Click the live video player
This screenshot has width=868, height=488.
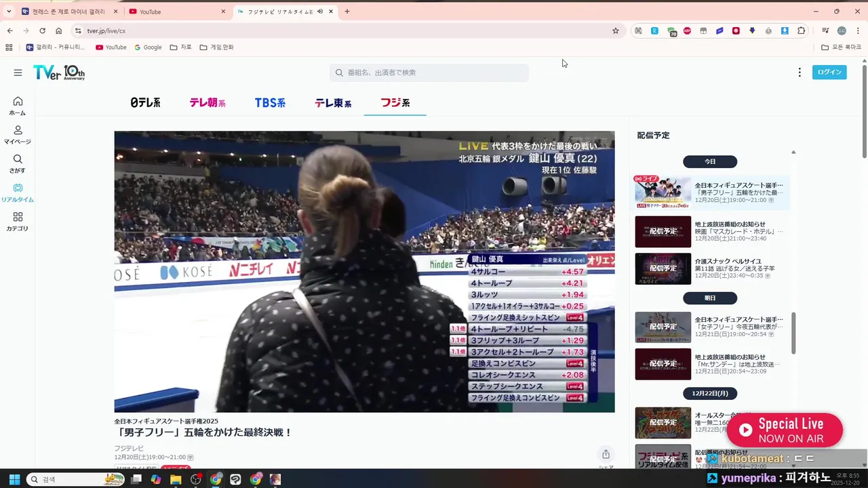click(364, 272)
